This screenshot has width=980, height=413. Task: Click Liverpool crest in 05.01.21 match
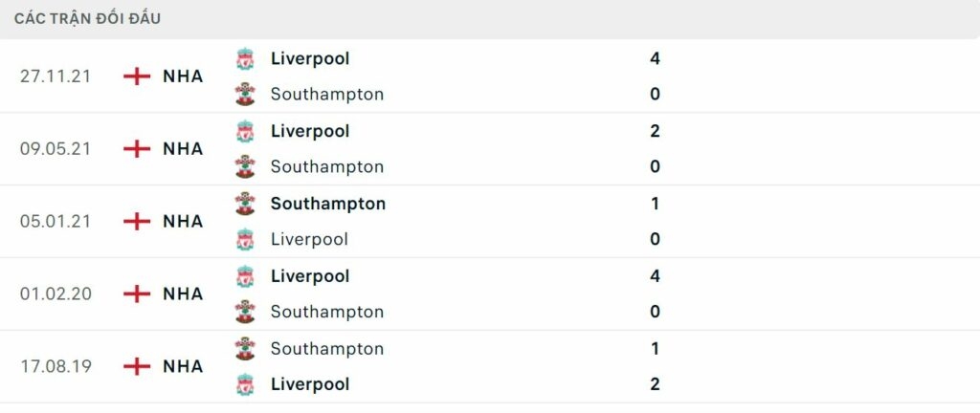coord(246,240)
